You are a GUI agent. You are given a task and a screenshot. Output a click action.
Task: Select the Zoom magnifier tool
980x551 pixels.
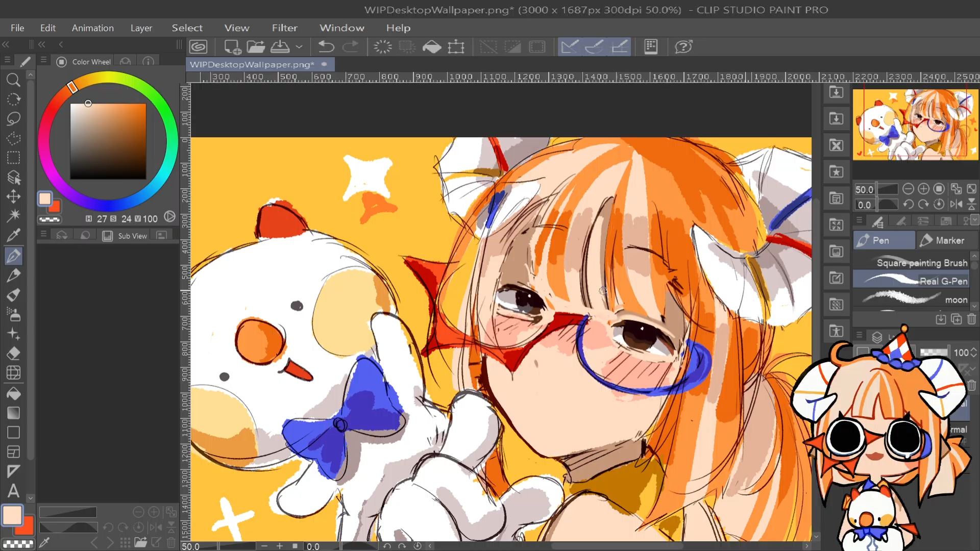pos(13,80)
